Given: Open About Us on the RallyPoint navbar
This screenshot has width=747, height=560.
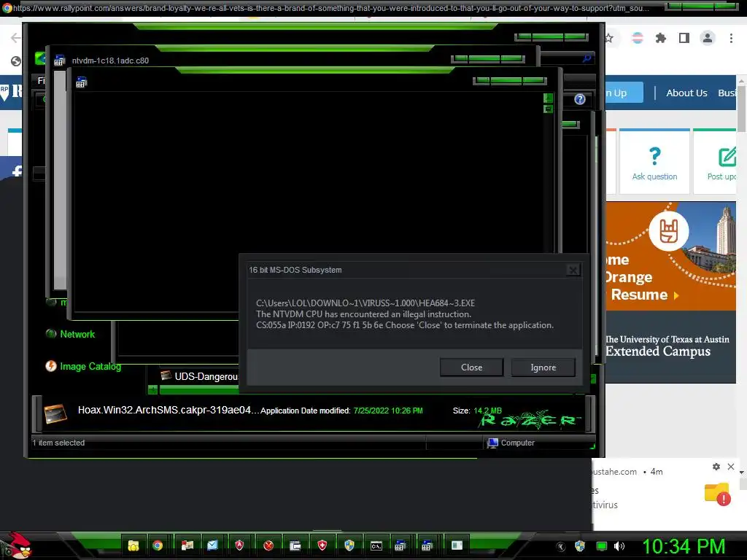Looking at the screenshot, I should click(686, 93).
